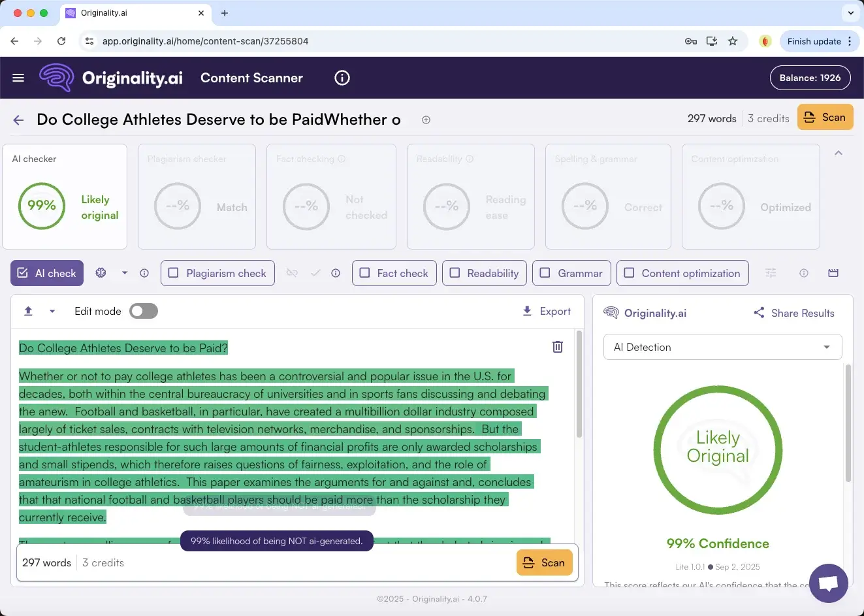Uncheck the AI check option
The image size is (864, 616).
(x=48, y=273)
